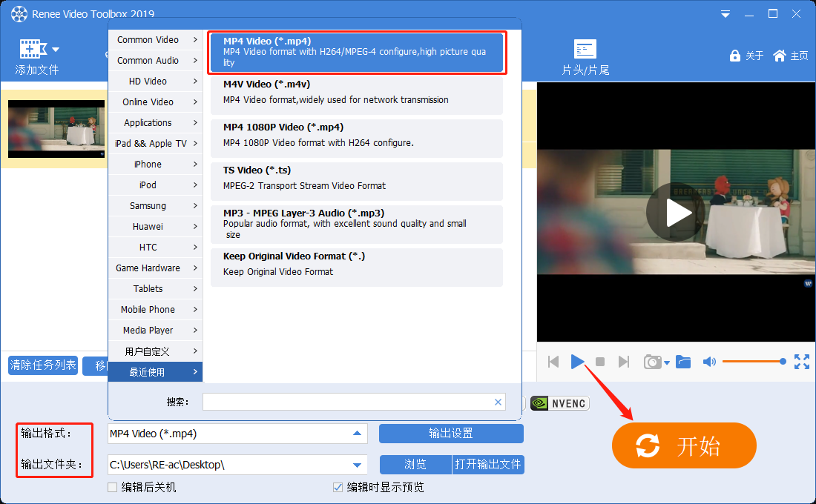Select the iPhone category
The width and height of the screenshot is (816, 504).
pos(156,165)
